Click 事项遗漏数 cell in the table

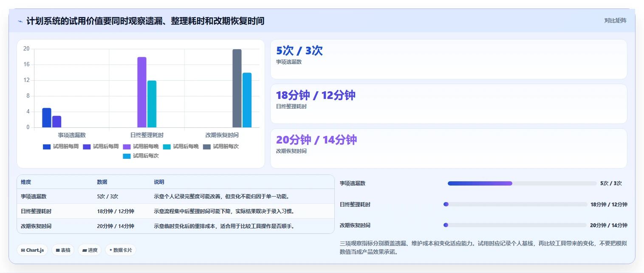[34, 197]
